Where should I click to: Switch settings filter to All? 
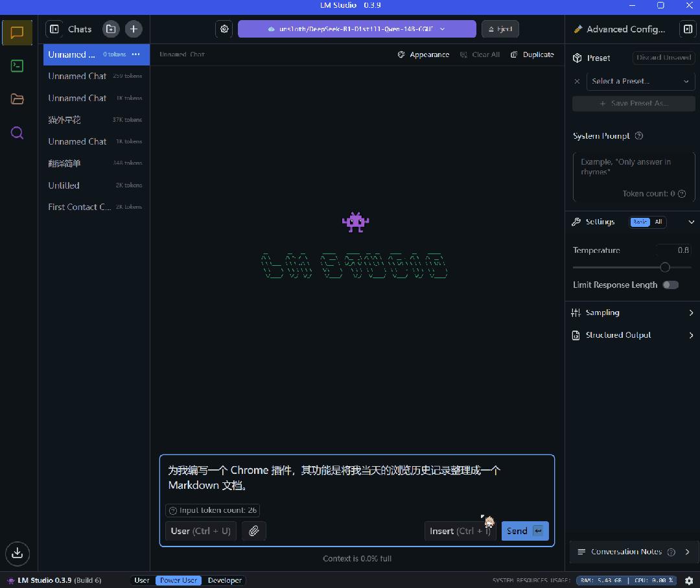tap(659, 222)
